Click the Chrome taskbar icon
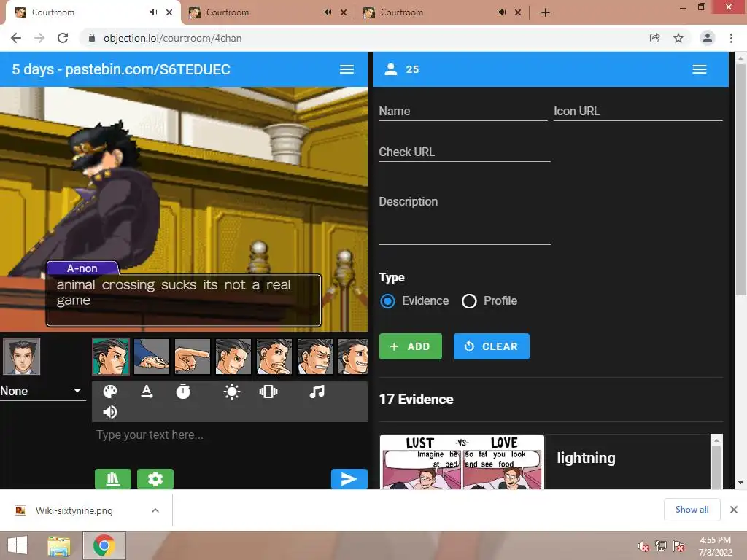The image size is (747, 560). point(104,545)
